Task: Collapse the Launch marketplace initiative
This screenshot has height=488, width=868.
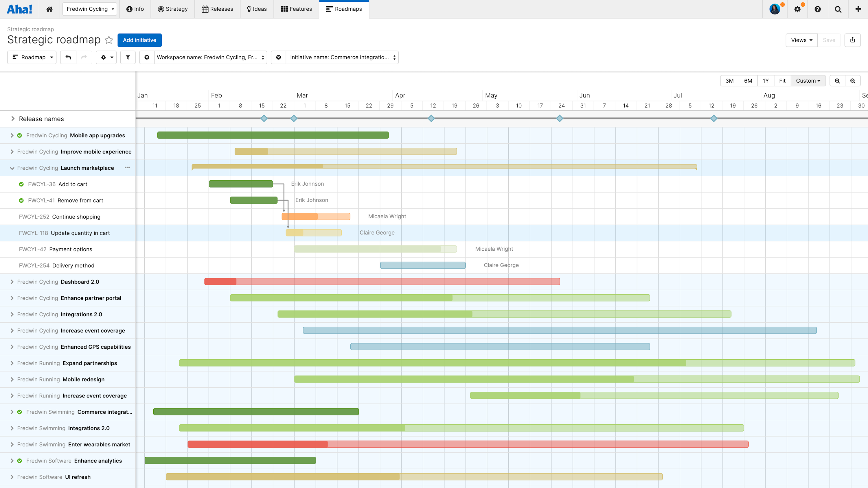Action: tap(12, 168)
